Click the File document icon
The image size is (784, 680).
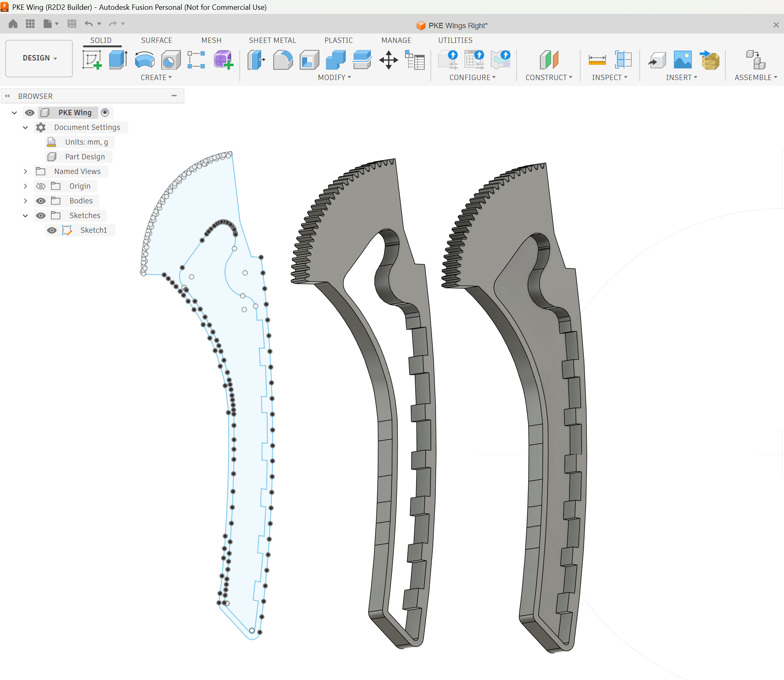pyautogui.click(x=48, y=24)
